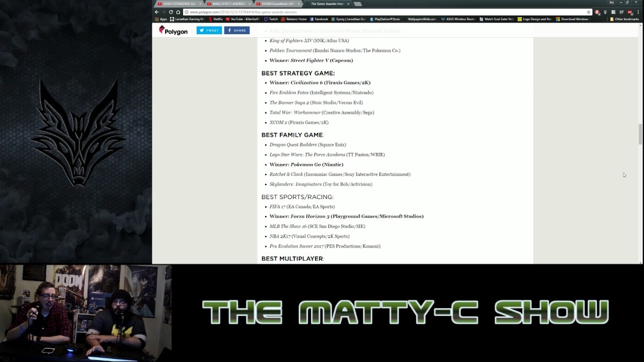Open the Epoxy | Leviathan bookmark
The height and width of the screenshot is (362, 644).
click(x=349, y=19)
